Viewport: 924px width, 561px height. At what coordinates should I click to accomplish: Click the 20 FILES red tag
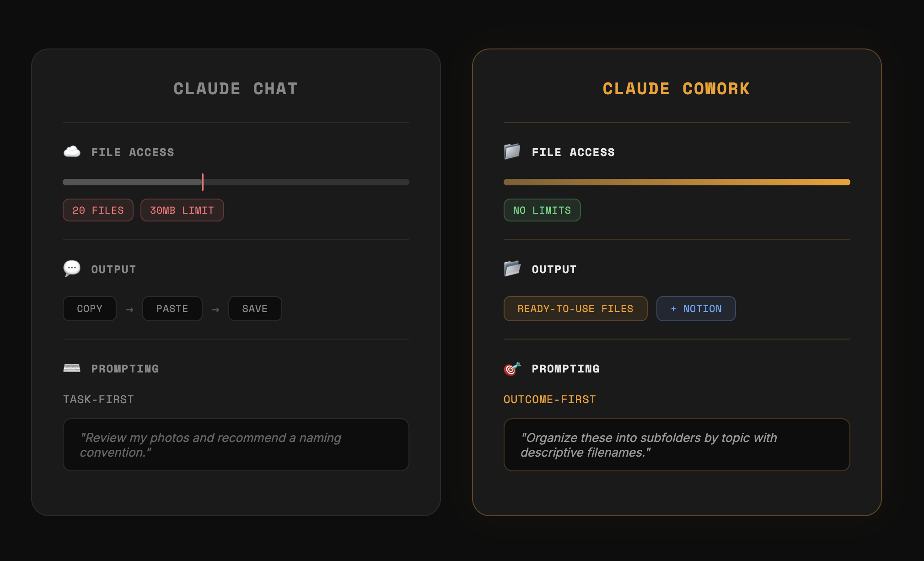coord(98,210)
